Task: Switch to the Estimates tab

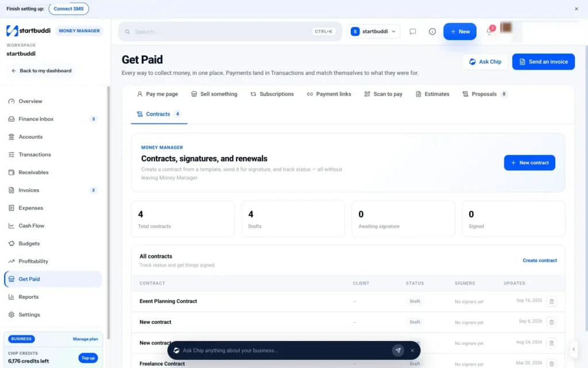Action: [x=432, y=94]
